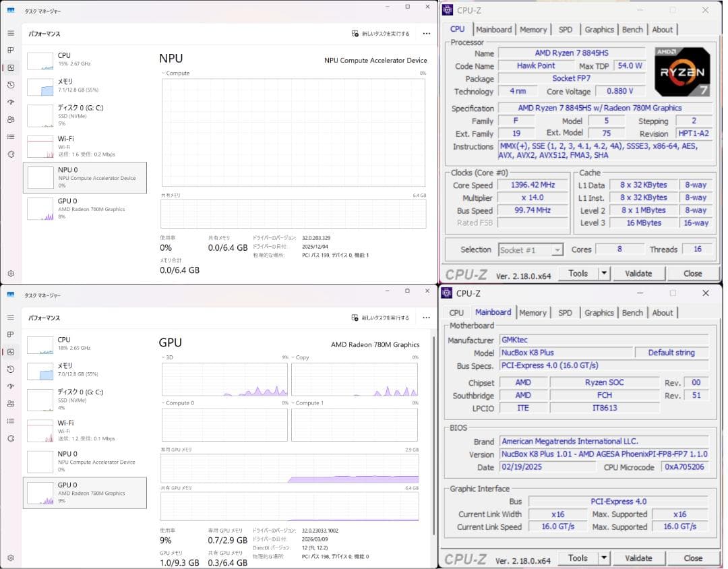Open Users icon in NPU Task Manager window
Screen dimensions: 728x569
click(11, 119)
